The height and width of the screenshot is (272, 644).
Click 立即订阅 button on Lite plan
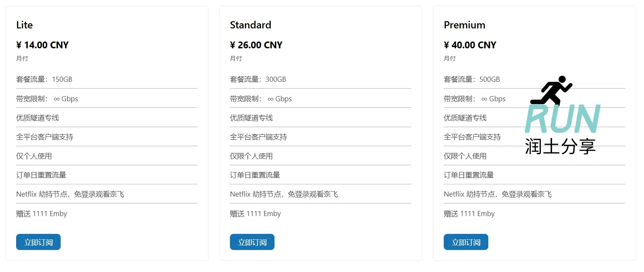coord(38,242)
